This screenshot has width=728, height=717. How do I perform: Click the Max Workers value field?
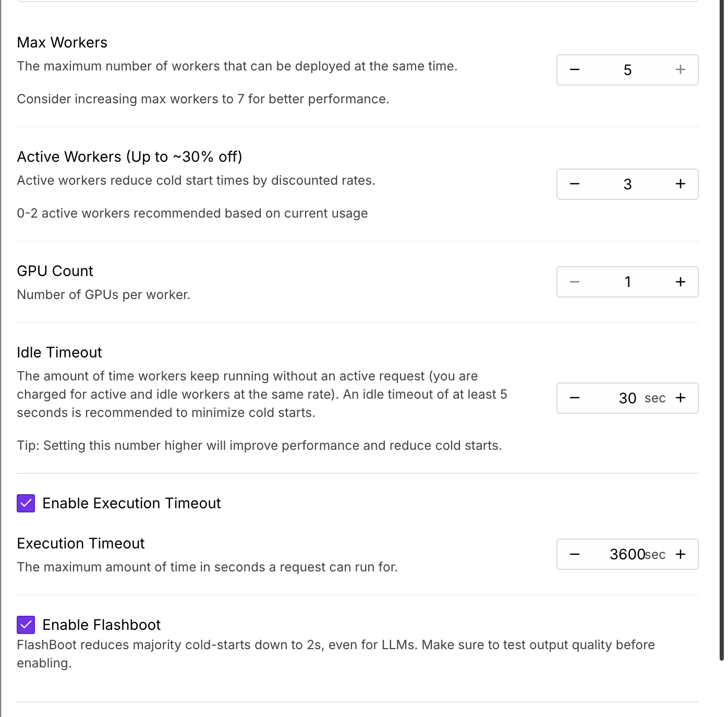pyautogui.click(x=627, y=70)
